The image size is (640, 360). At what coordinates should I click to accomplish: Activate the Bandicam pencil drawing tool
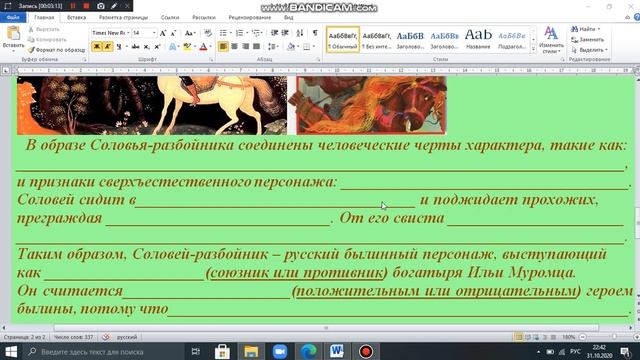[114, 6]
